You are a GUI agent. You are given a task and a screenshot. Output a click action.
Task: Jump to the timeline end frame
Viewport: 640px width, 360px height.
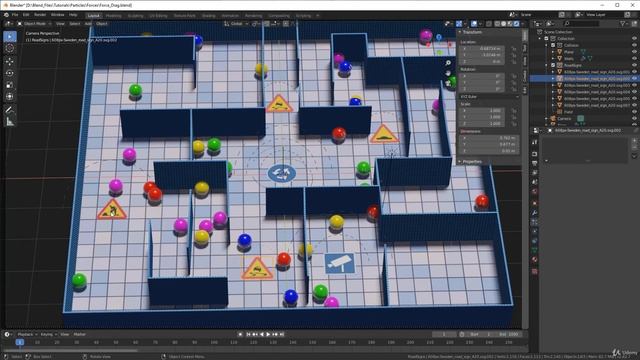pyautogui.click(x=282, y=334)
